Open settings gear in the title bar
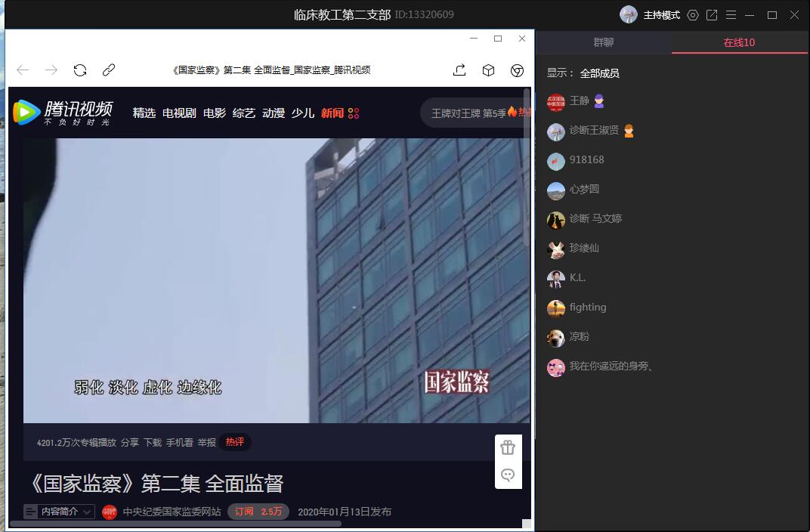 click(x=693, y=15)
